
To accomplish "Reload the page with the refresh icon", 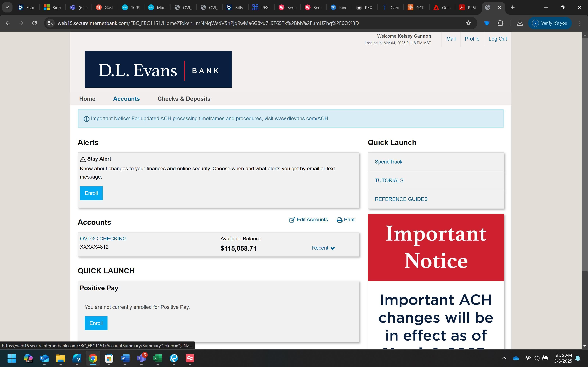I will 35,23.
